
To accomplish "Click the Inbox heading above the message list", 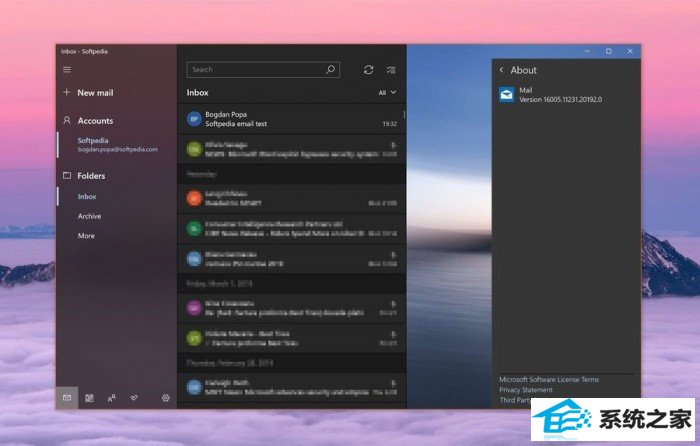I will (x=197, y=92).
